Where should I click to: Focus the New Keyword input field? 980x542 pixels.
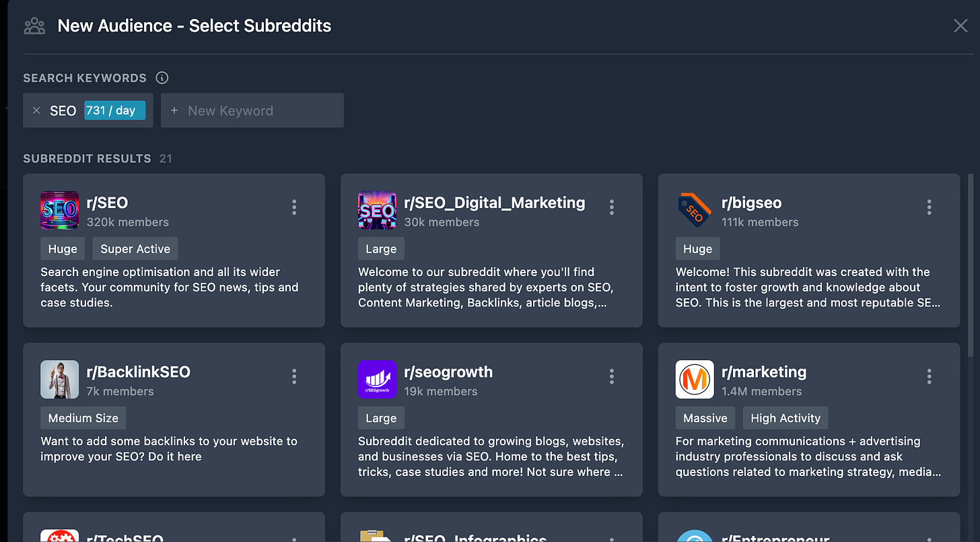(x=252, y=110)
